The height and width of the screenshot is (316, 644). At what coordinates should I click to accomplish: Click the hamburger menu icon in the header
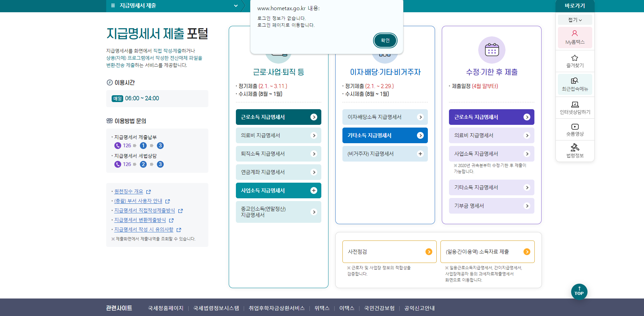(x=112, y=6)
